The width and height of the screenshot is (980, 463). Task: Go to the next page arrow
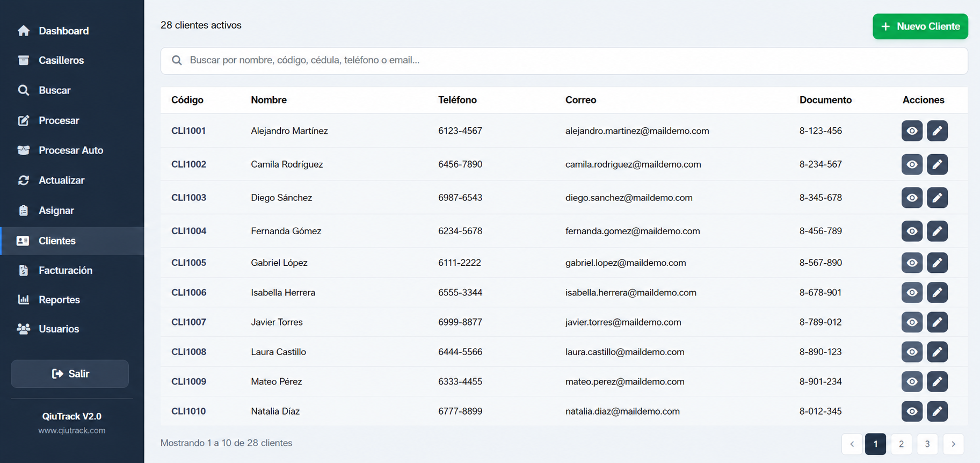[x=953, y=444]
